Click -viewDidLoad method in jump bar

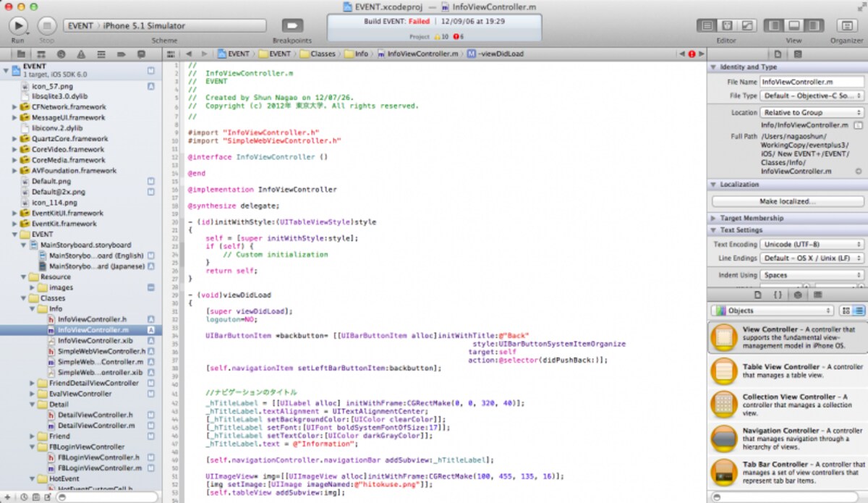(500, 54)
